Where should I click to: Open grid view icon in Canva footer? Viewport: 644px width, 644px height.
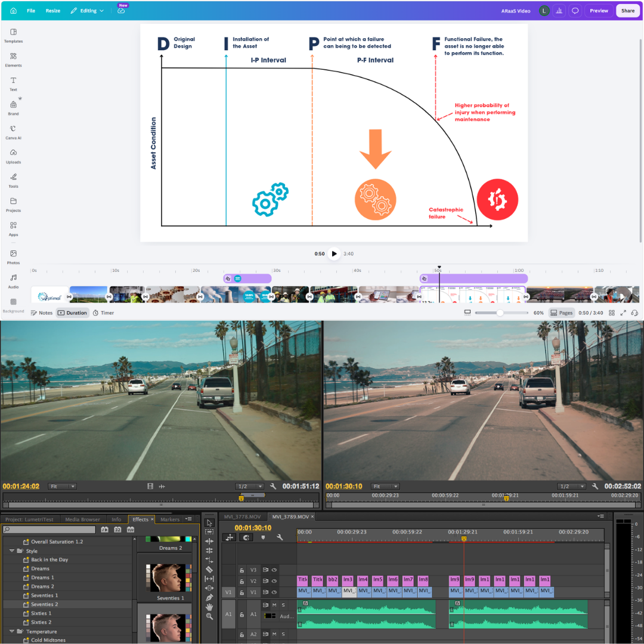click(612, 313)
